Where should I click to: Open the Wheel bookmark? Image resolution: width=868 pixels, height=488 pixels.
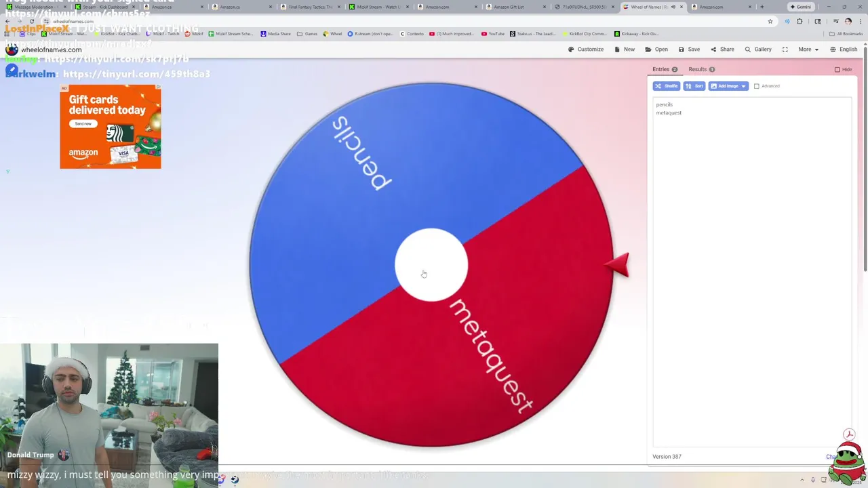coord(332,34)
